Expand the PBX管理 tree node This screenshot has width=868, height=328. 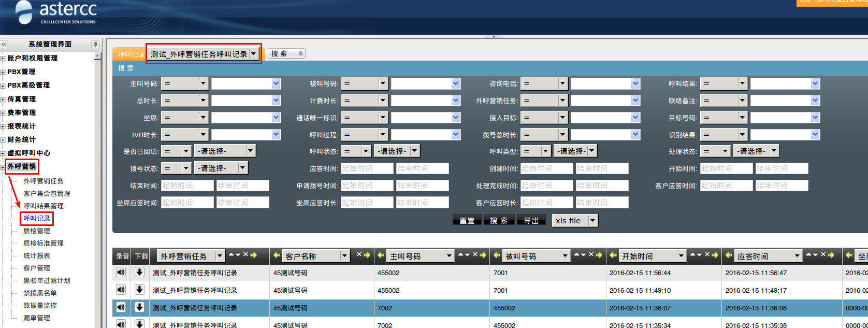click(3, 72)
